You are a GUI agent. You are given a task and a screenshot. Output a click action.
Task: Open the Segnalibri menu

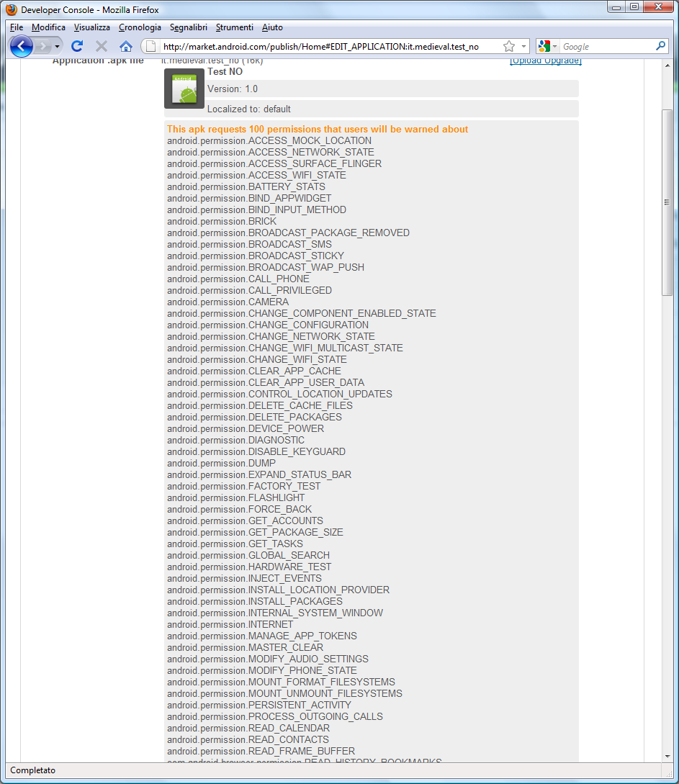click(189, 27)
